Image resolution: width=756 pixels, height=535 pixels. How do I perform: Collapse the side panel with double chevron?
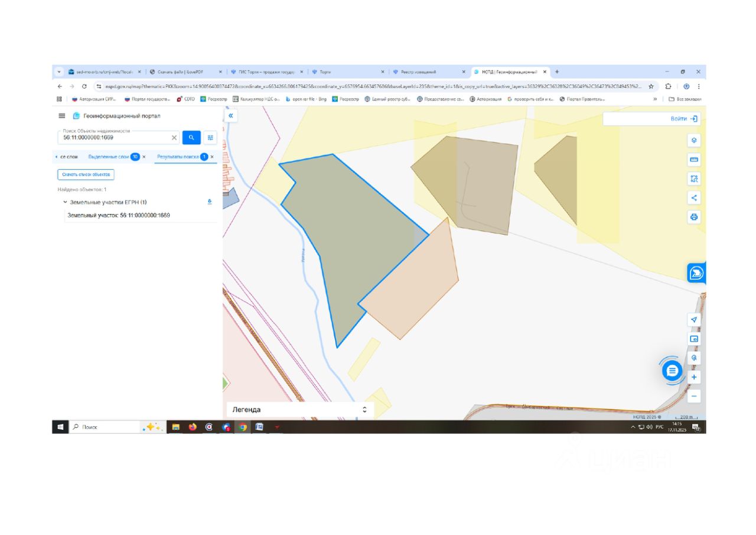pos(231,116)
